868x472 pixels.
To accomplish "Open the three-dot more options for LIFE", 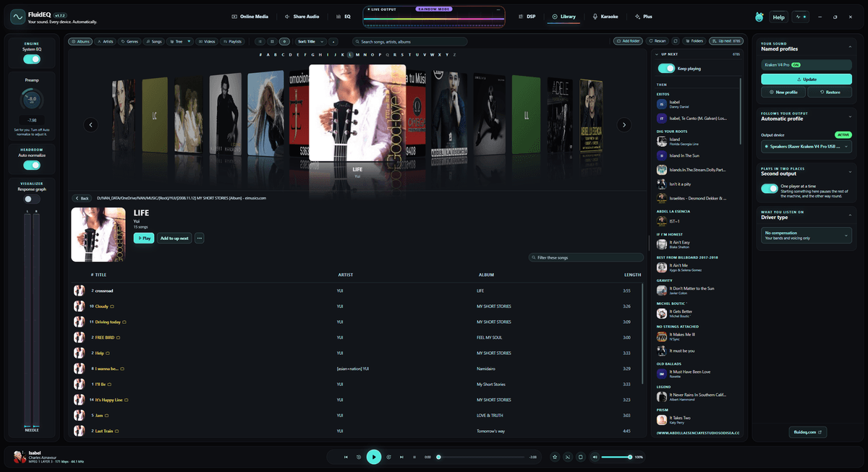I will (x=200, y=238).
